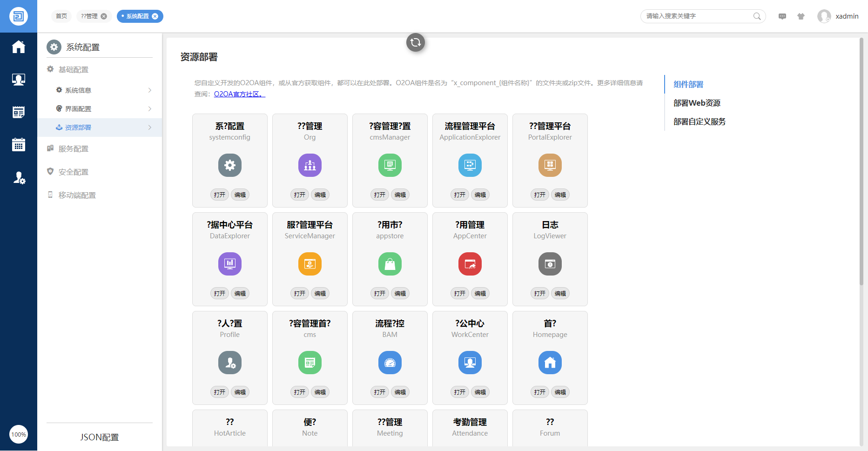868x451 pixels.
Task: Click the refresh icon above the page
Action: tap(416, 42)
